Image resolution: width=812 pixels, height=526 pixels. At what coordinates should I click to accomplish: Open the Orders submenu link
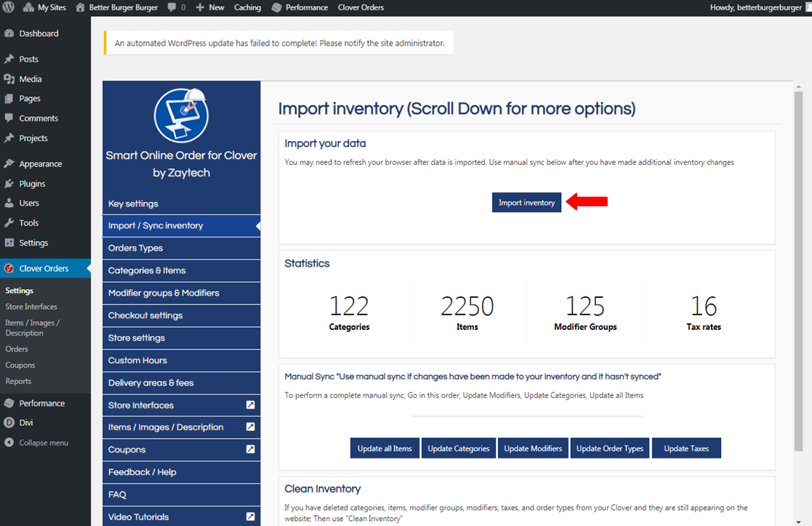pos(17,349)
